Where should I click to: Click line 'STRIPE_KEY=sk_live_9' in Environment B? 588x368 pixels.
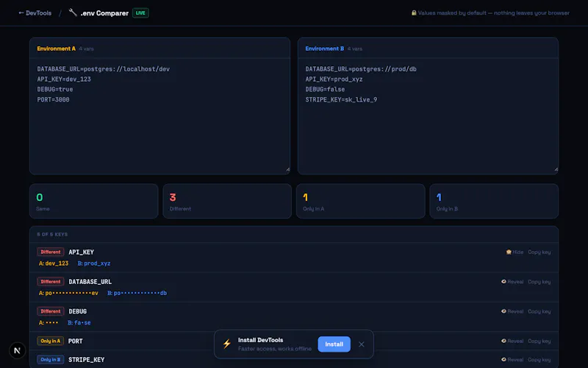pyautogui.click(x=341, y=99)
